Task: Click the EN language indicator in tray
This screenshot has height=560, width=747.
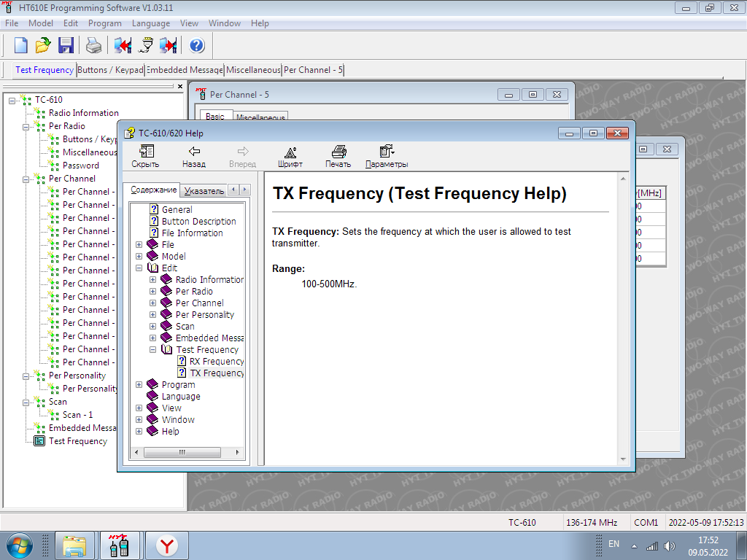Action: point(614,543)
